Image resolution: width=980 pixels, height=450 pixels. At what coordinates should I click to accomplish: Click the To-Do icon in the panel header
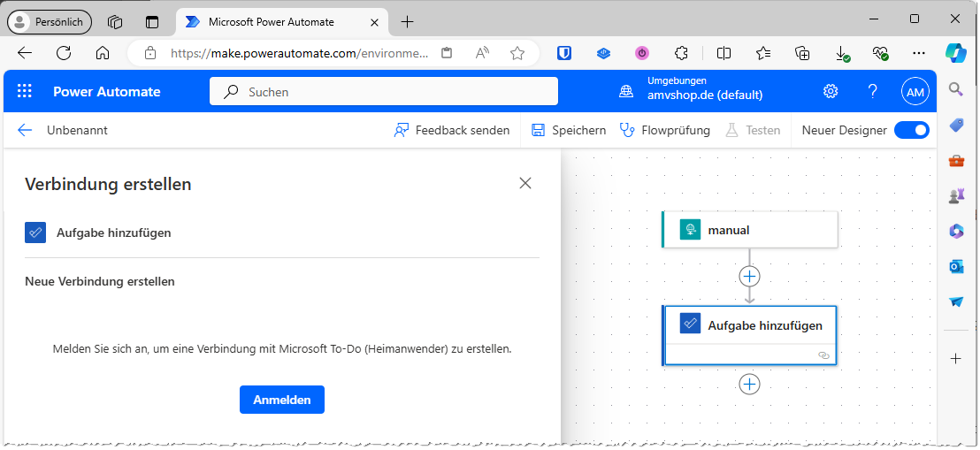click(35, 233)
